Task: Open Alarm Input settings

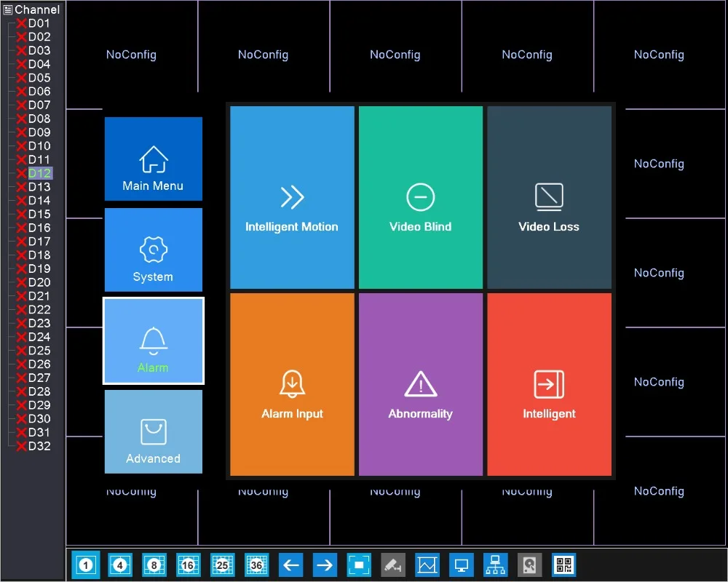Action: point(292,384)
